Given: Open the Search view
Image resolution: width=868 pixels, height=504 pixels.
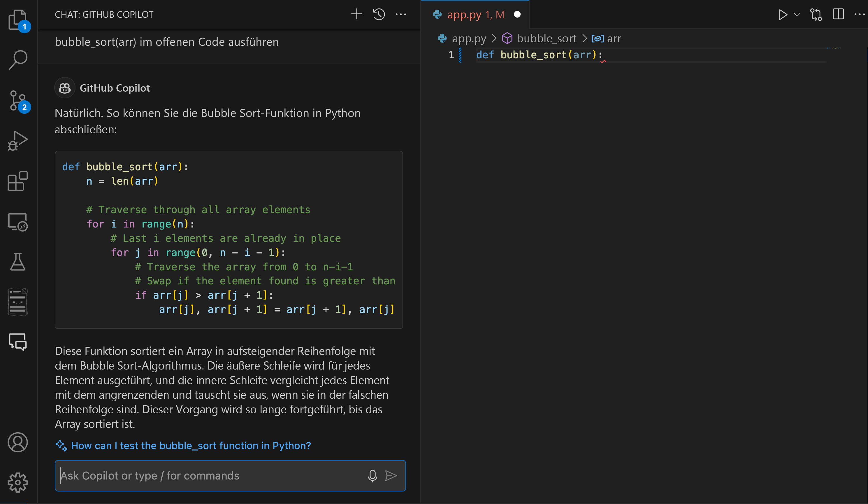Looking at the screenshot, I should pos(17,60).
